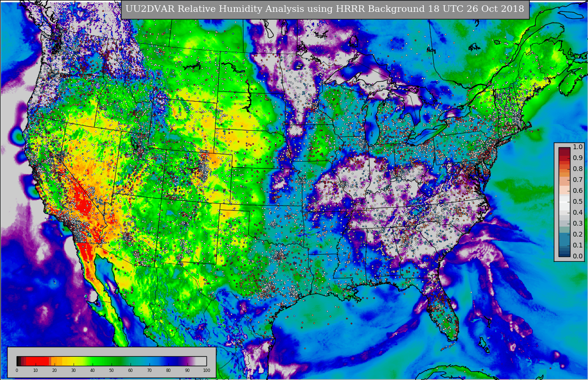Select the red segment of humidity colorbar
The height and width of the screenshot is (380, 588).
38,361
